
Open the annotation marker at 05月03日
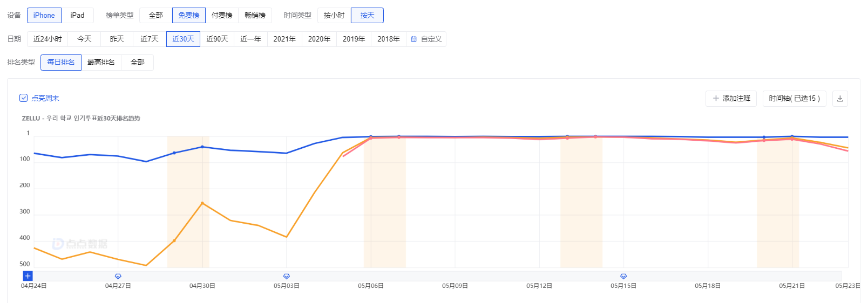[287, 276]
